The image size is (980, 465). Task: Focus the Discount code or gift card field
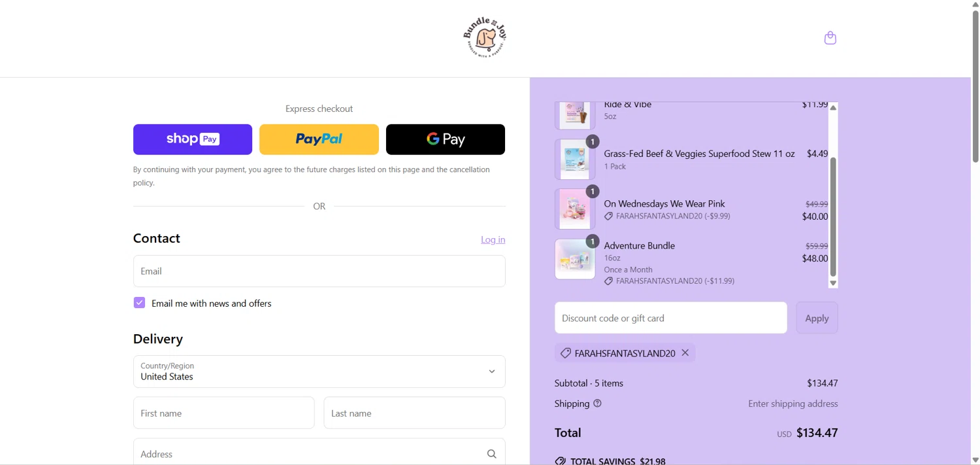pos(671,318)
